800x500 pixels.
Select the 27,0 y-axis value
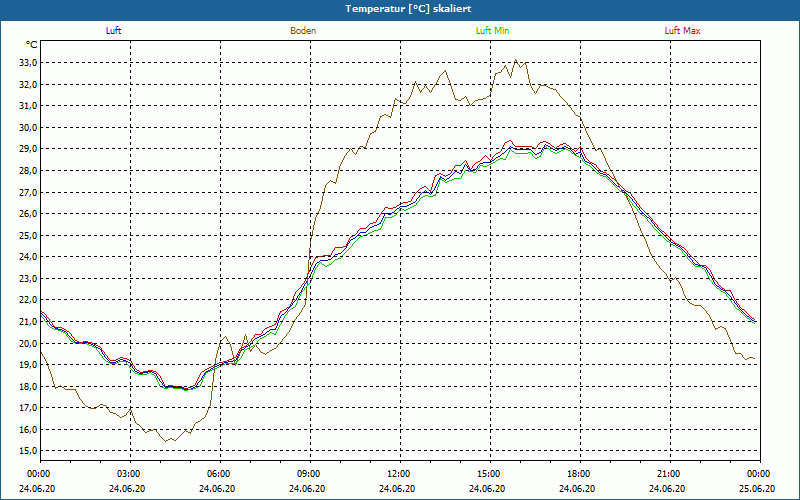pos(27,192)
